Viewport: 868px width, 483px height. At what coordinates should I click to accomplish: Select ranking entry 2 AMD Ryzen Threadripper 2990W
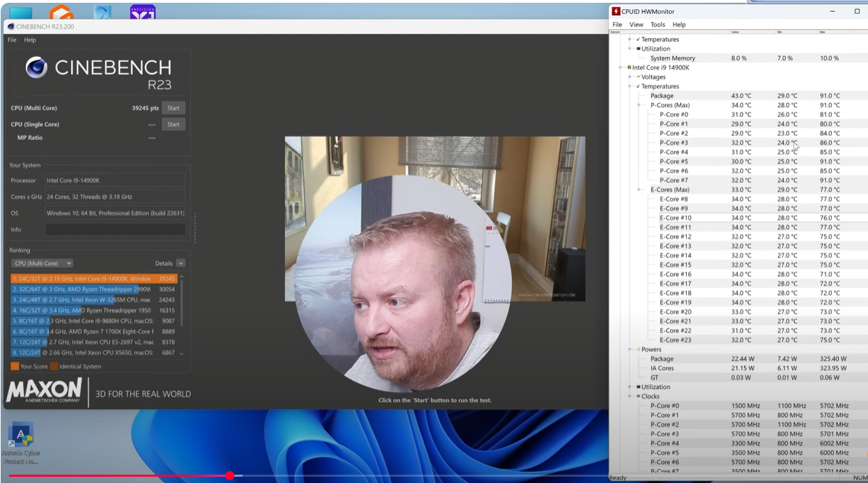tap(95, 289)
